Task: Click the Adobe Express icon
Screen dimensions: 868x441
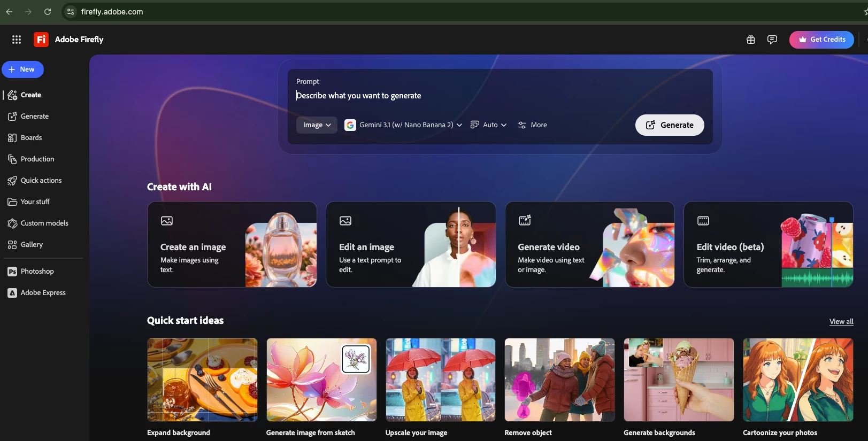Action: pyautogui.click(x=12, y=293)
